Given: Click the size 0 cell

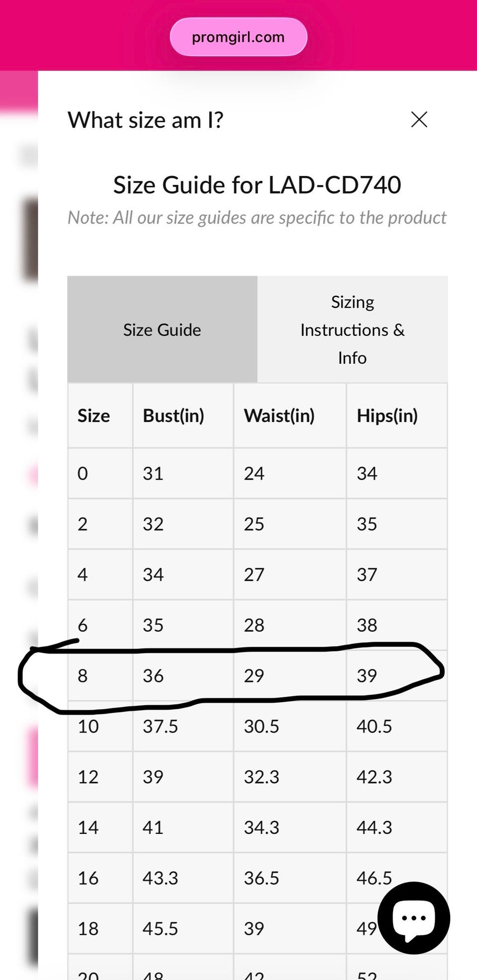Looking at the screenshot, I should point(82,473).
